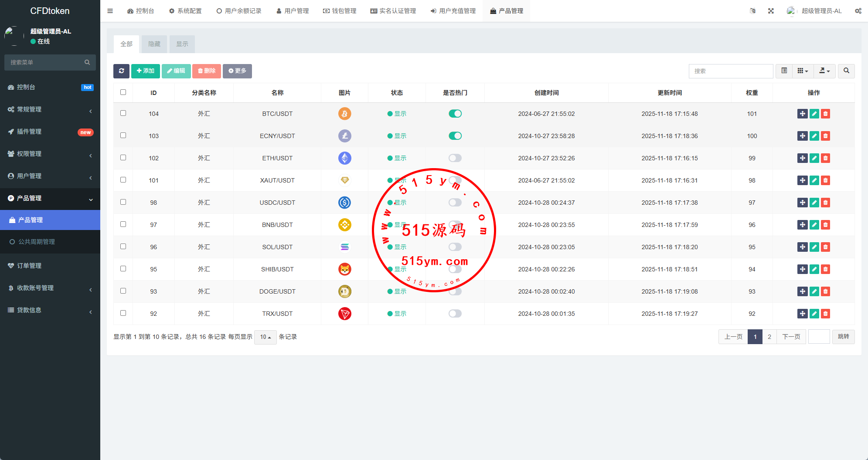Disable the hot toggle for BTC/USDT
The height and width of the screenshot is (460, 868).
tap(455, 114)
